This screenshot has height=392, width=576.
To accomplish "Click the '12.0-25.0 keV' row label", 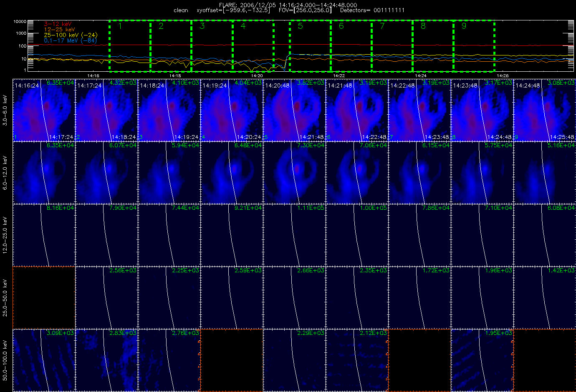I will 5,235.
